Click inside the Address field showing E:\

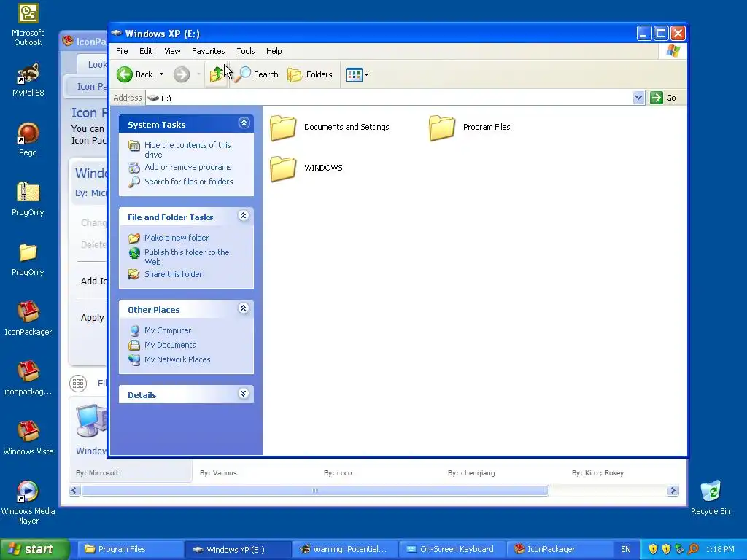click(x=389, y=98)
